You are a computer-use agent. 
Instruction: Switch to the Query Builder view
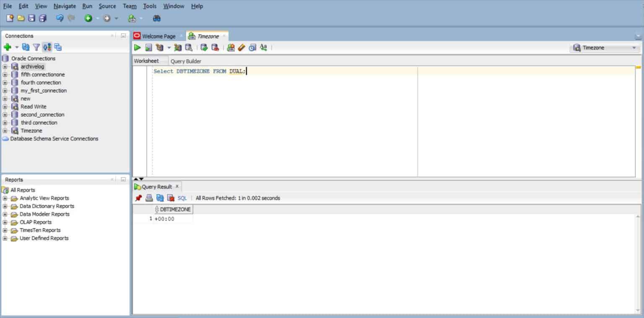(x=186, y=61)
